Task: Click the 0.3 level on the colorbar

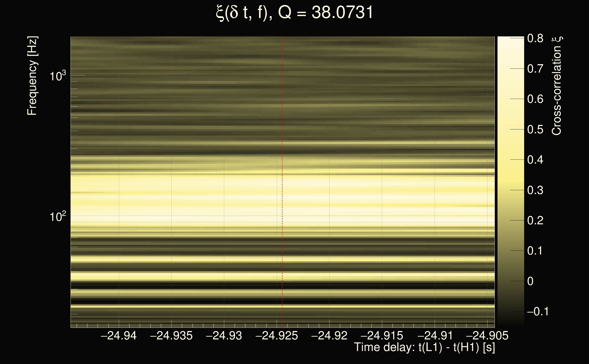Action: [x=535, y=190]
